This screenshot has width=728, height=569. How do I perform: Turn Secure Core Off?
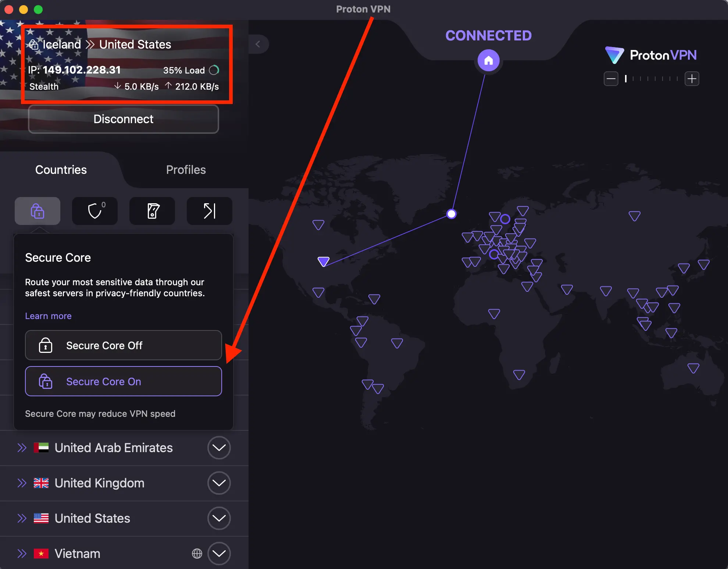tap(123, 345)
